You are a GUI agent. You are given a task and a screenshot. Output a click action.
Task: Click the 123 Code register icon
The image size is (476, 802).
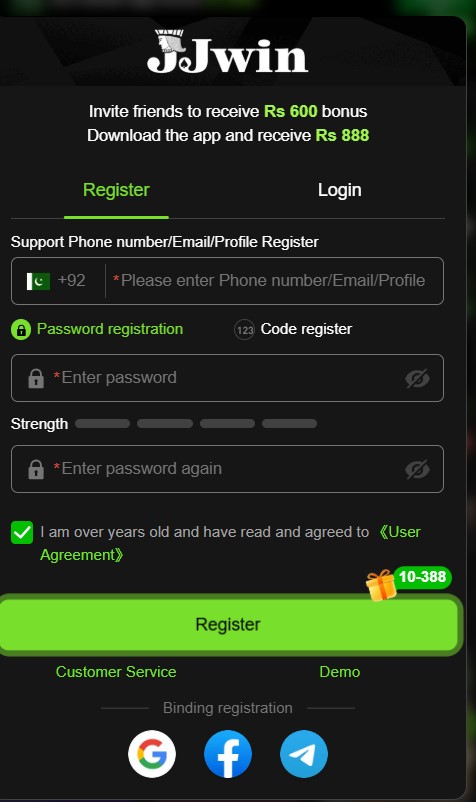click(244, 330)
